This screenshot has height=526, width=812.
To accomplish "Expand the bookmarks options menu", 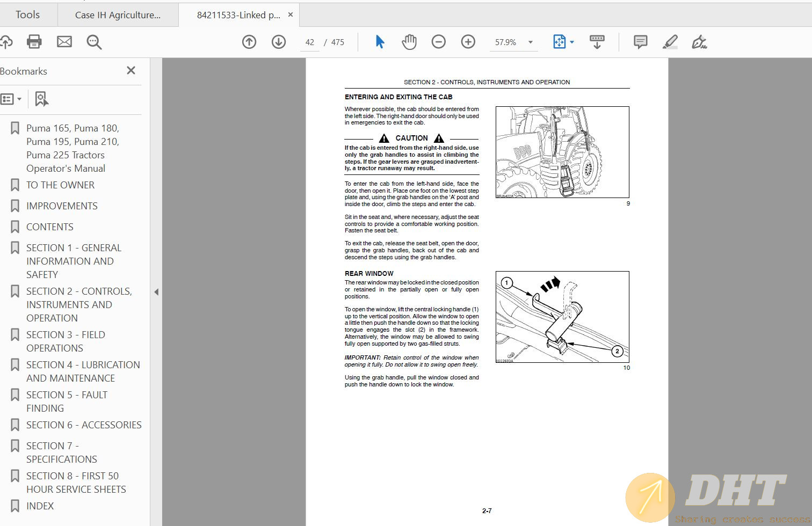I will point(11,99).
